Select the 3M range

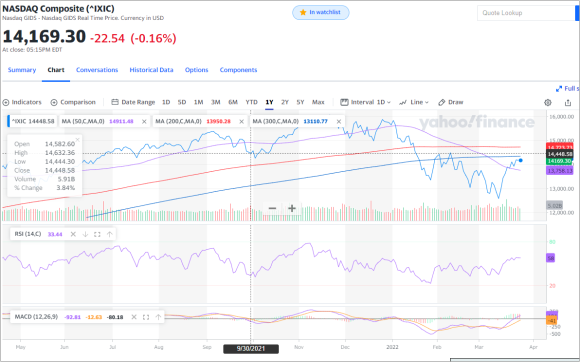(x=216, y=102)
